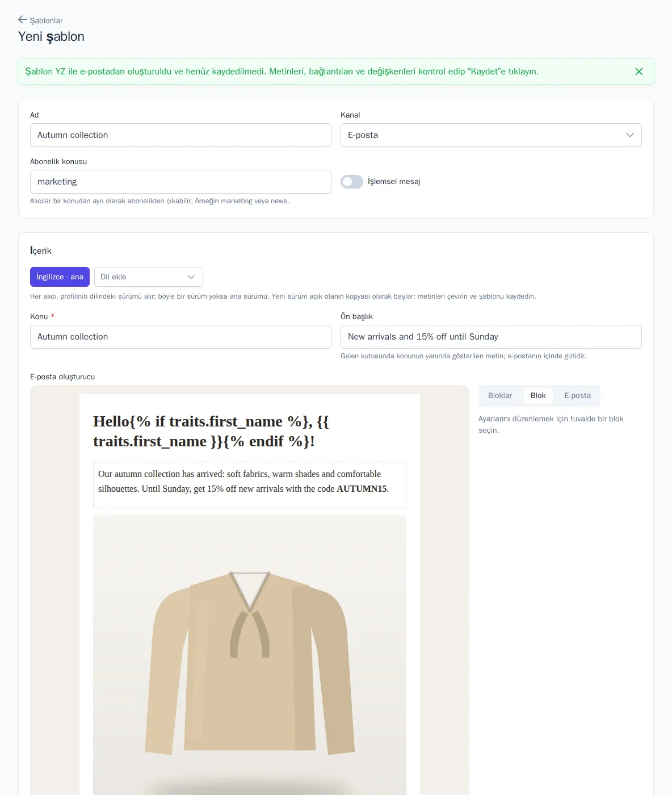Edit the Ön başlık preheader field
The height and width of the screenshot is (795, 672).
(491, 337)
